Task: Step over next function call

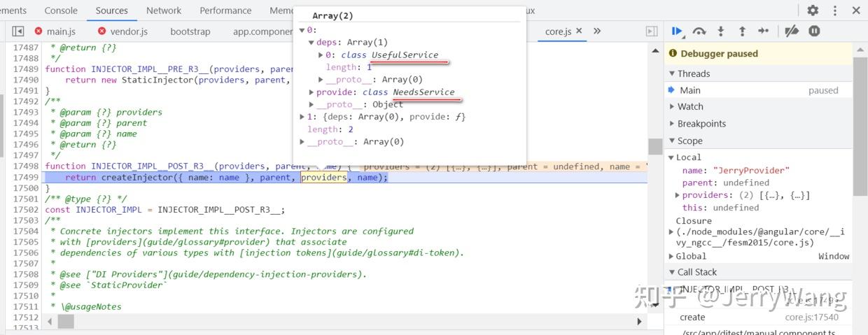Action: click(x=699, y=31)
